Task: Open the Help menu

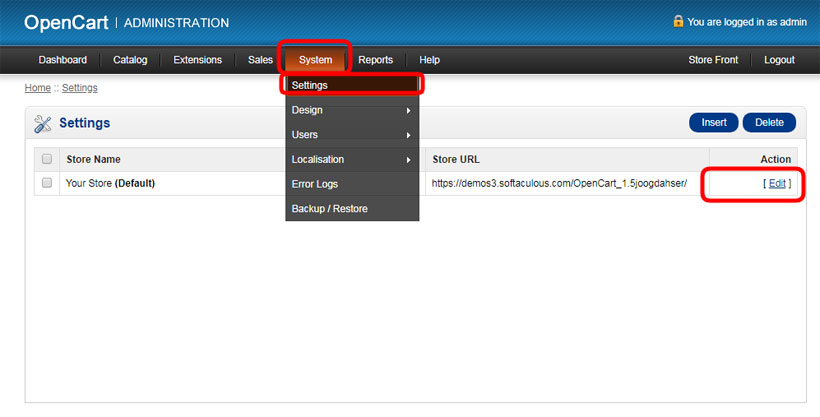Action: tap(429, 60)
